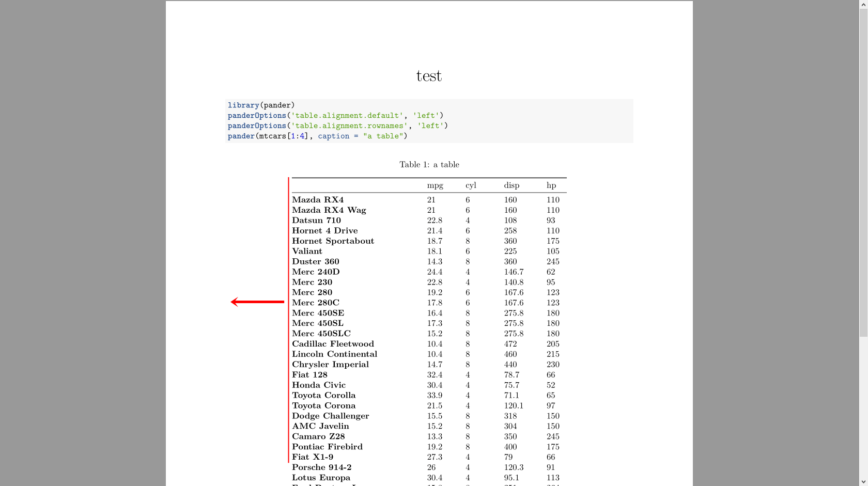Click the hp value 95 for Merc 230
Image resolution: width=868 pixels, height=486 pixels.
click(551, 282)
